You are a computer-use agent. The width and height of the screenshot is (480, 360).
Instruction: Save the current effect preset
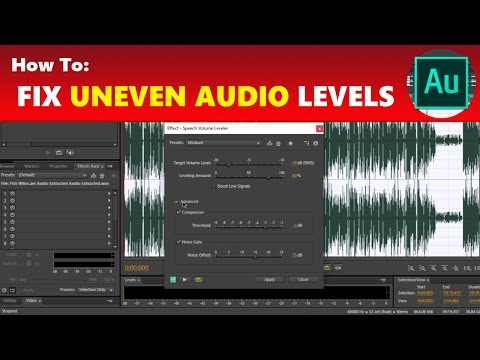click(269, 143)
